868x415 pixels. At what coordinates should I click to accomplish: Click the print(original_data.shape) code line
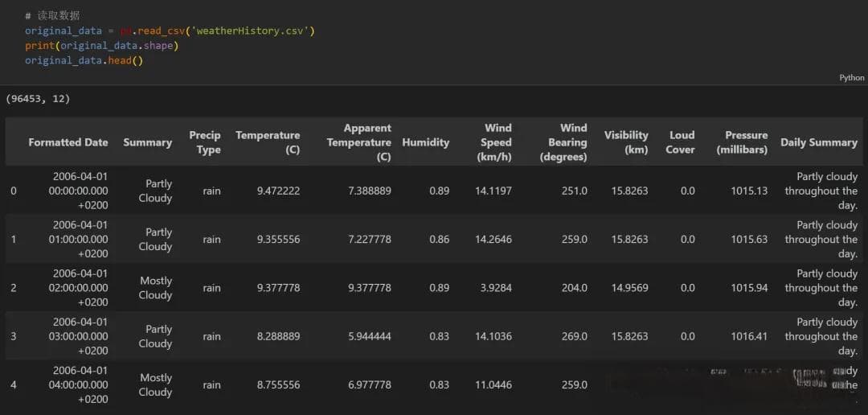(102, 46)
